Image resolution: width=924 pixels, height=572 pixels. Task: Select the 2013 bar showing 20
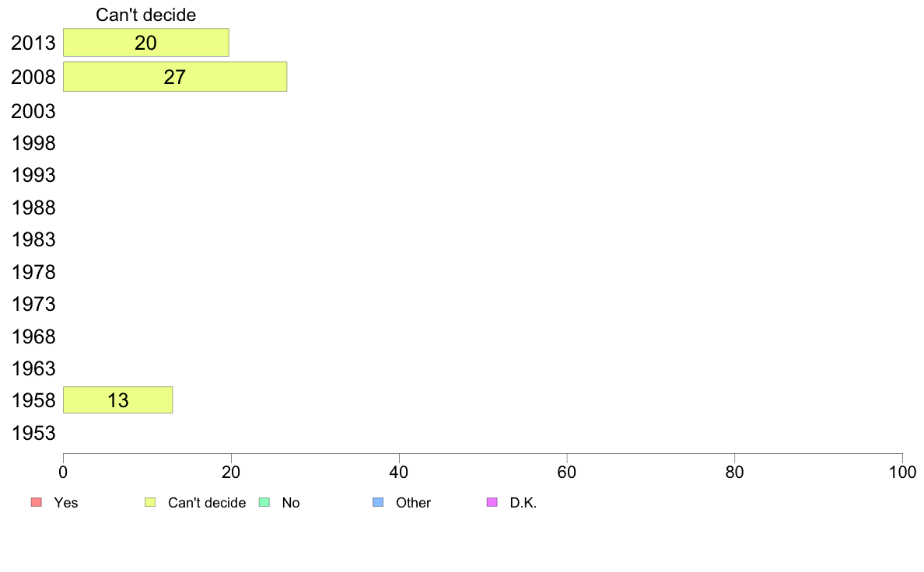pyautogui.click(x=146, y=43)
